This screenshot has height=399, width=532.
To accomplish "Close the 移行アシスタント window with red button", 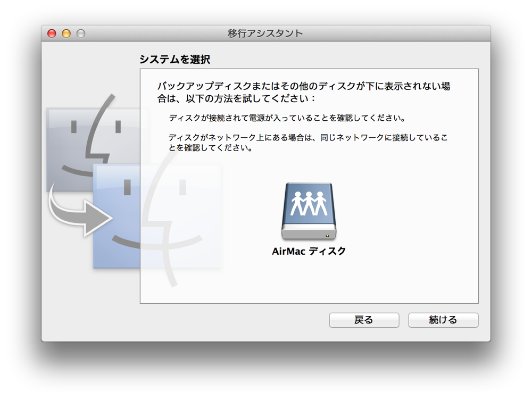I will coord(52,33).
